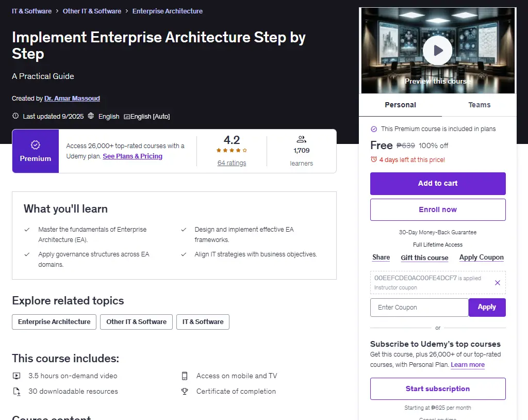Image resolution: width=528 pixels, height=420 pixels.
Task: Click checkmark beside Design and implement
Action: pyautogui.click(x=184, y=230)
